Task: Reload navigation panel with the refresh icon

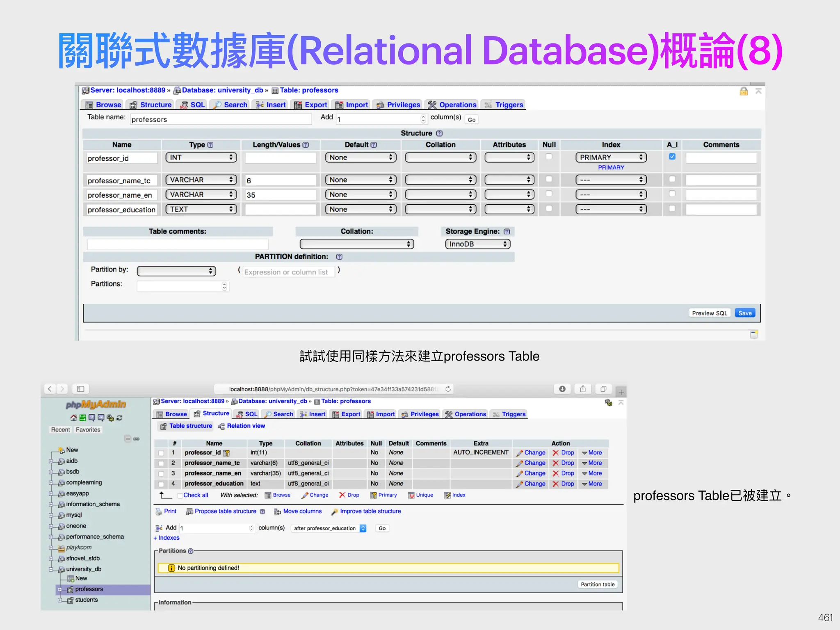Action: [119, 418]
